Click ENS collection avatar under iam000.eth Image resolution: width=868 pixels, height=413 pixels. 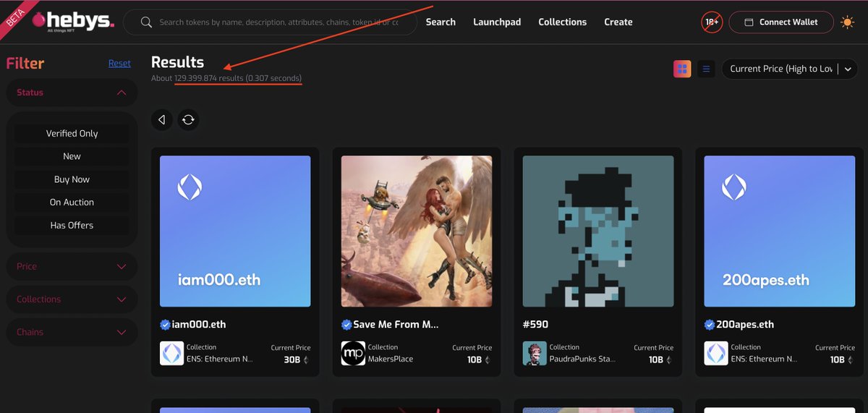point(171,353)
